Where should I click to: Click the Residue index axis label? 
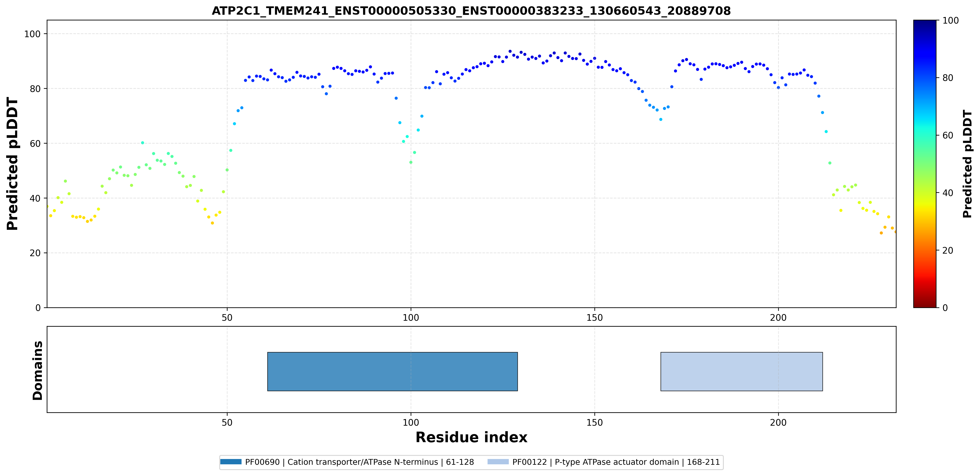(471, 438)
